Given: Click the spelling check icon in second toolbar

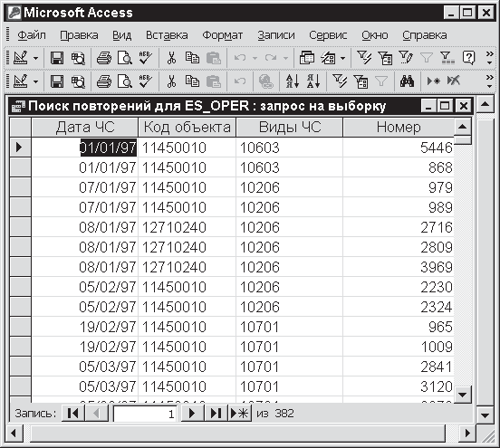Looking at the screenshot, I should click(146, 81).
